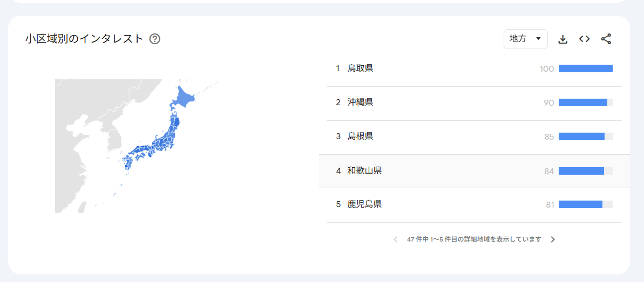This screenshot has height=282, width=644.
Task: Click the dark blue Iwate area on the map
Action: pos(178,122)
